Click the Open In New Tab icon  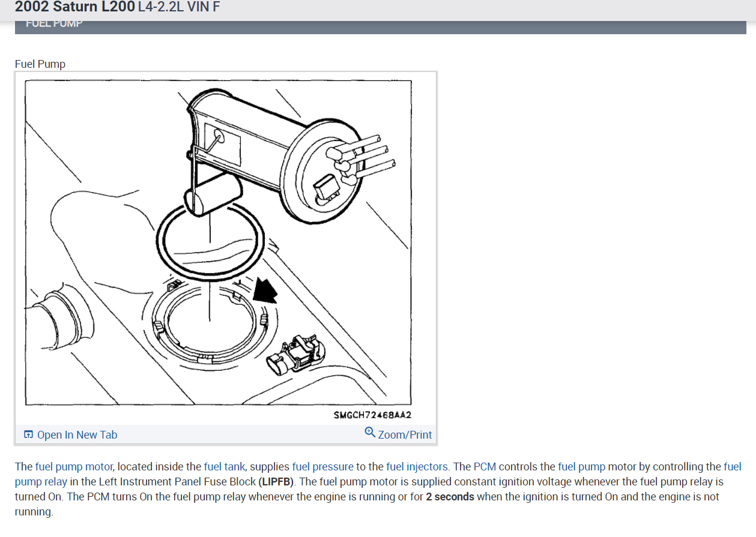click(x=28, y=435)
